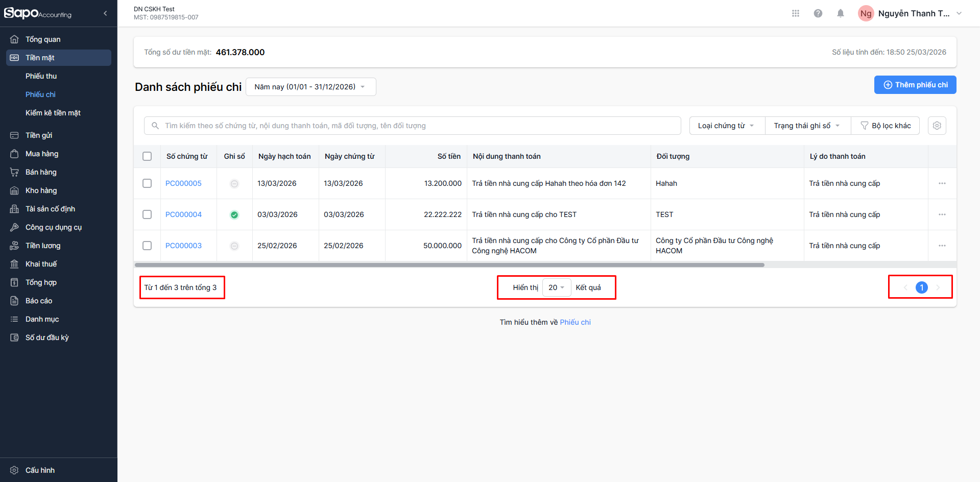Click the horizontal table scrollbar
This screenshot has height=482, width=980.
pos(449,265)
